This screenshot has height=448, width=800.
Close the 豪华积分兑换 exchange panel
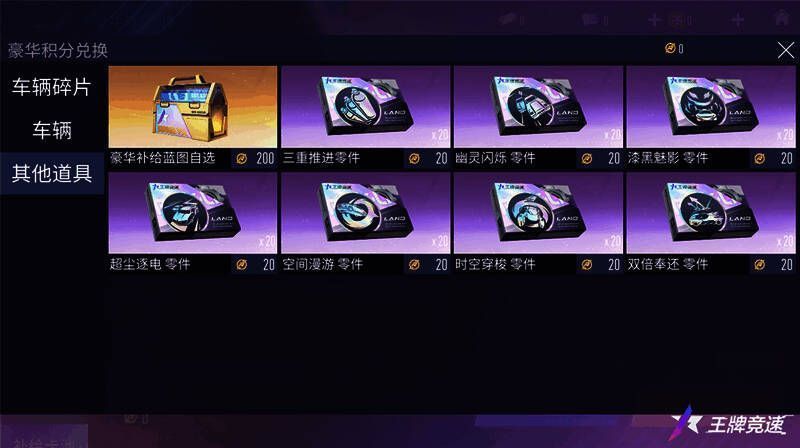[786, 50]
